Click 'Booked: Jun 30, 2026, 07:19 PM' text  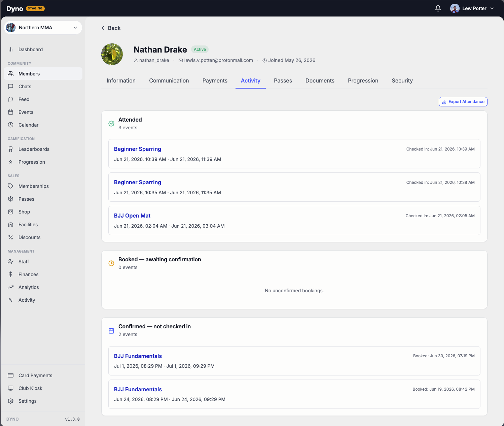pyautogui.click(x=444, y=356)
